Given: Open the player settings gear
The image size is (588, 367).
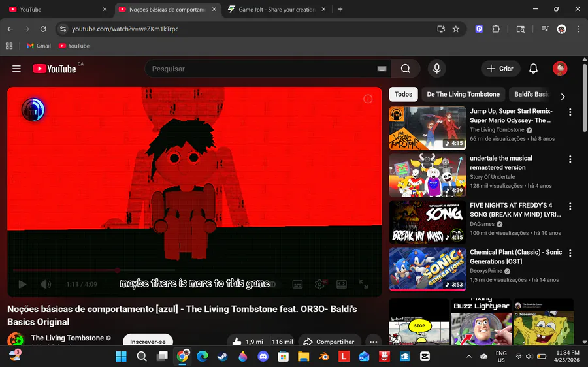Looking at the screenshot, I should tap(319, 285).
